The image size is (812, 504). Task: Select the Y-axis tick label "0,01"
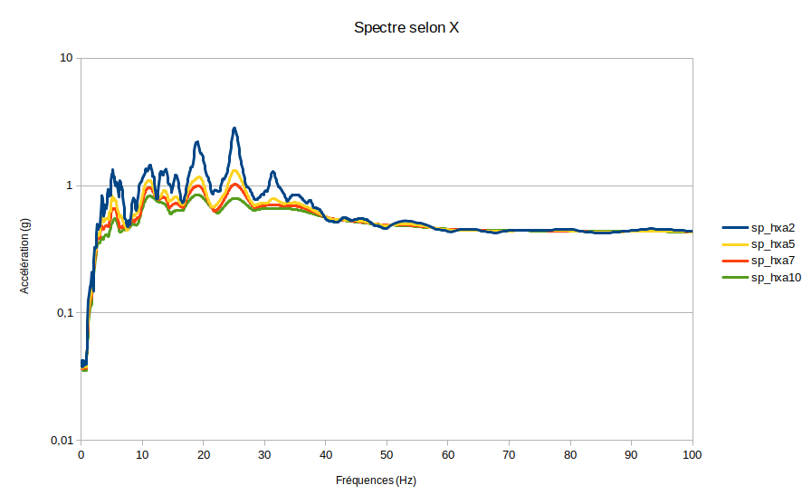[x=61, y=441]
